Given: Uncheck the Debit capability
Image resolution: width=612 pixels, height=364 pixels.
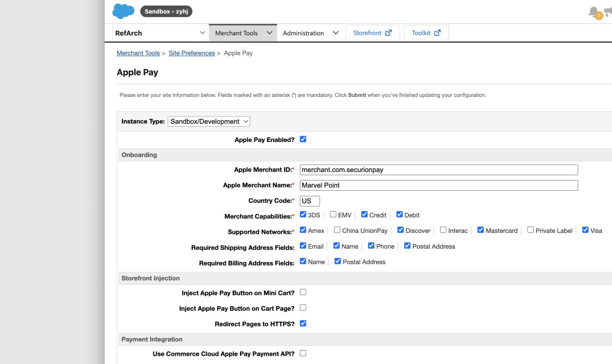Looking at the screenshot, I should pyautogui.click(x=399, y=214).
